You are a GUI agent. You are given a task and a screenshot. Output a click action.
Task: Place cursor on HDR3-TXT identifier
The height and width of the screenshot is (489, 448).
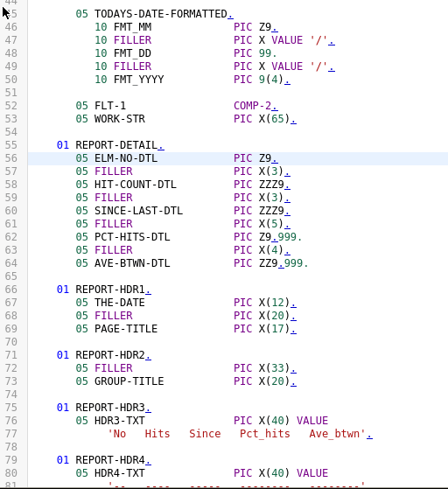coord(120,421)
